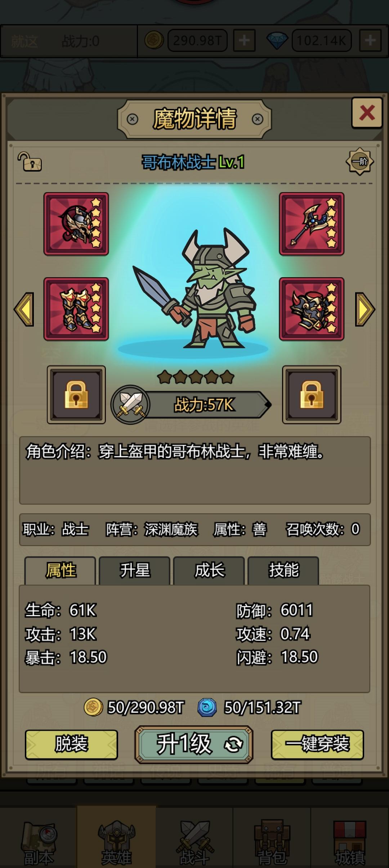Open the boots equipment slot
Screen dimensions: 389x868
coord(76,309)
